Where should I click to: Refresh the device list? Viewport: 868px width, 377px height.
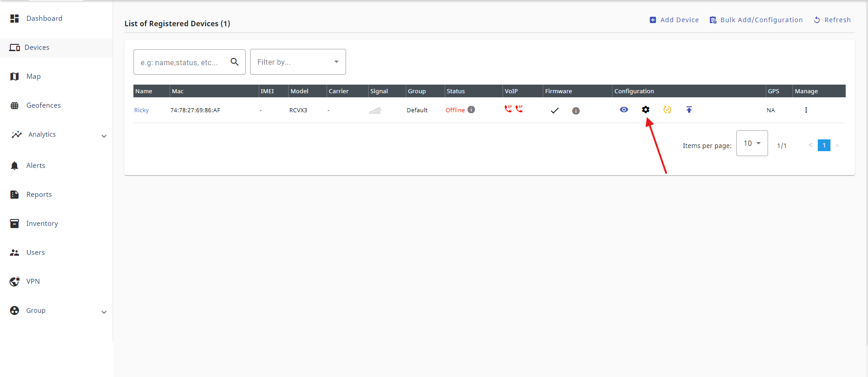tap(832, 20)
